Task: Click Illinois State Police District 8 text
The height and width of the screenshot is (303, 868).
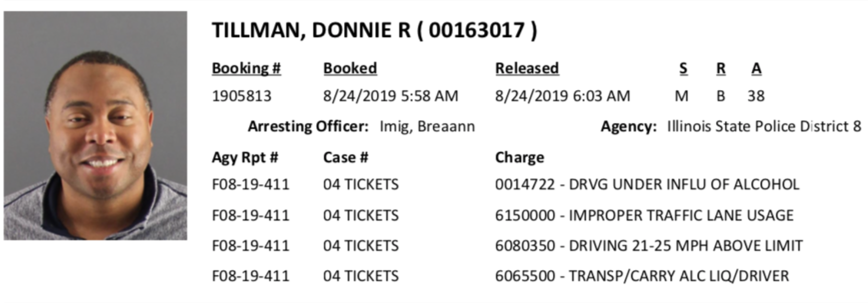Action: [x=764, y=127]
